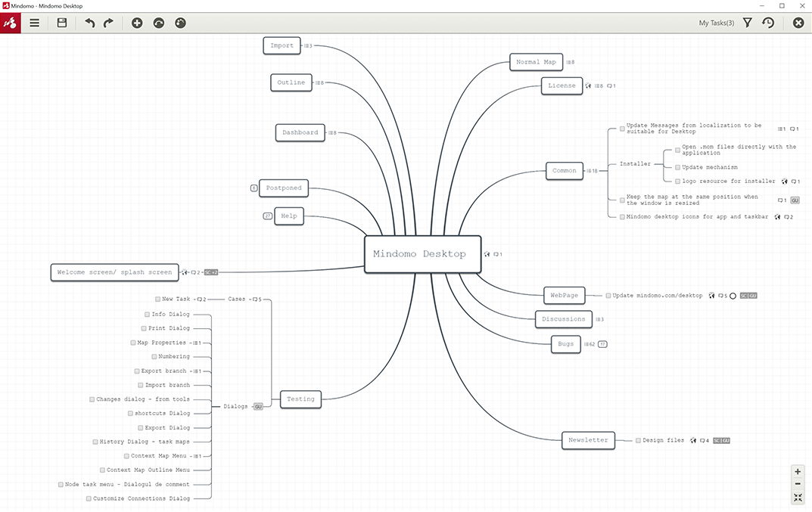Screen dimensions: 812x512
Task: Select the Help topic node
Action: (289, 216)
